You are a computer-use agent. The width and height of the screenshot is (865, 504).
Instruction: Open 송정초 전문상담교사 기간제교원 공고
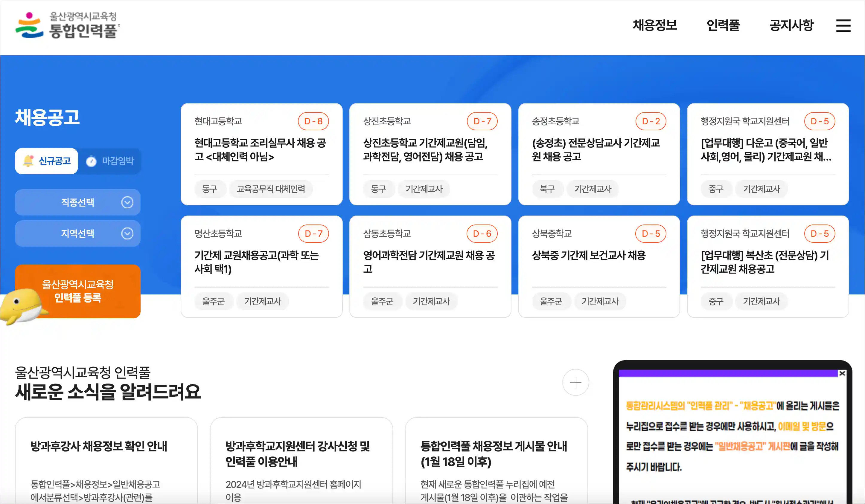pyautogui.click(x=596, y=149)
